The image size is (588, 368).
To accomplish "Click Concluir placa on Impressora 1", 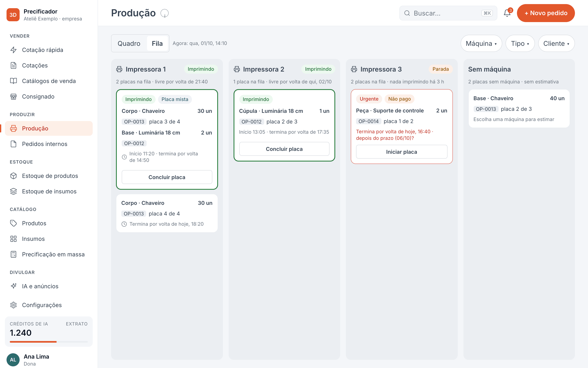I will click(x=167, y=177).
